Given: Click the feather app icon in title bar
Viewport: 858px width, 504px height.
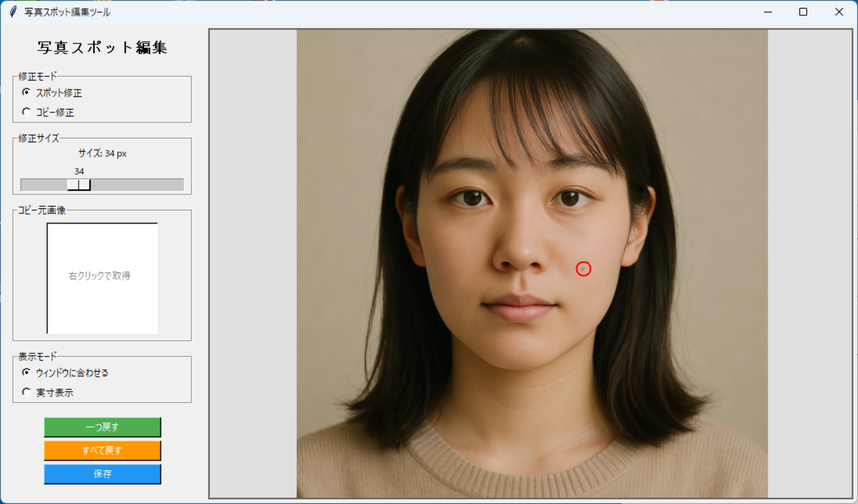Looking at the screenshot, I should pyautogui.click(x=13, y=12).
